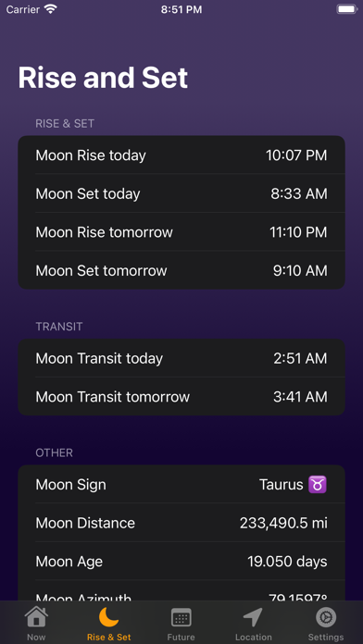Open the Settings gear icon
The height and width of the screenshot is (644, 363).
point(326,617)
